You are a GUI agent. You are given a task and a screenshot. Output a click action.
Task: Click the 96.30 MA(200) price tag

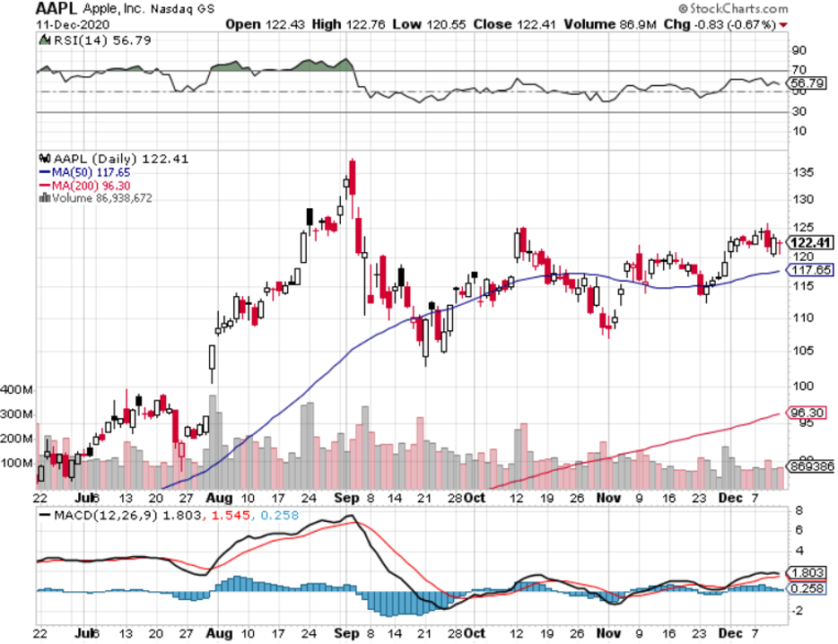click(807, 413)
